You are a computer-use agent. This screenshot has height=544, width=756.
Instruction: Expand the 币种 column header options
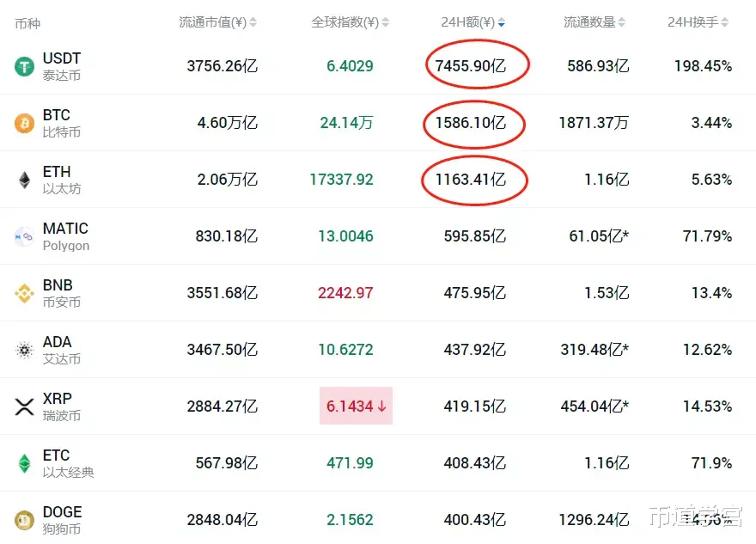click(28, 22)
